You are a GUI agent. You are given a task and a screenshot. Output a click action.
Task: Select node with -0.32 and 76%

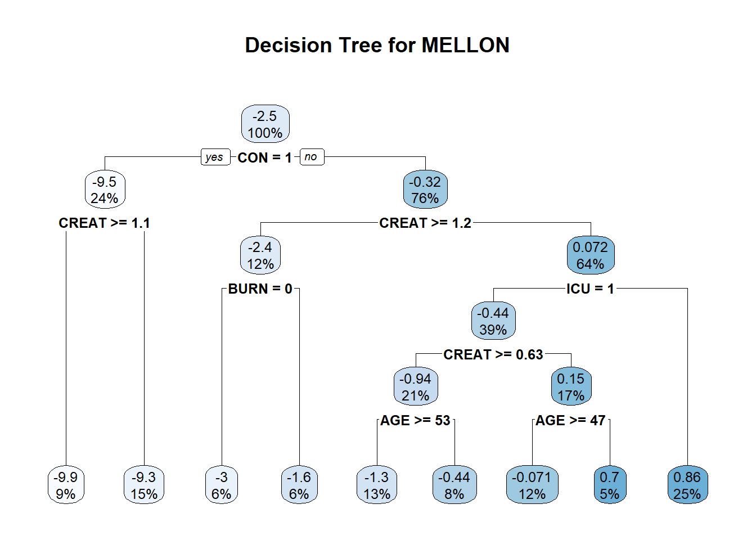(x=425, y=190)
